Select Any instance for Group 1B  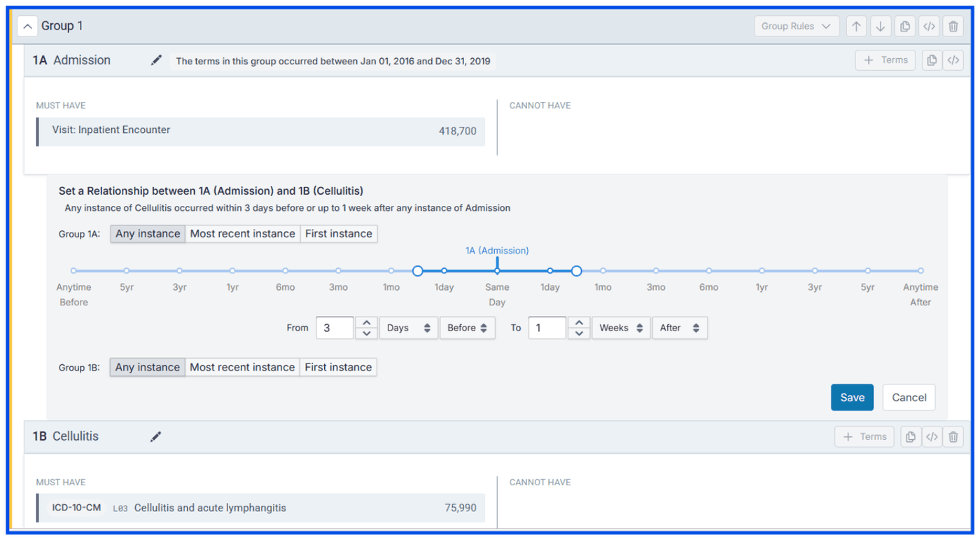click(148, 368)
